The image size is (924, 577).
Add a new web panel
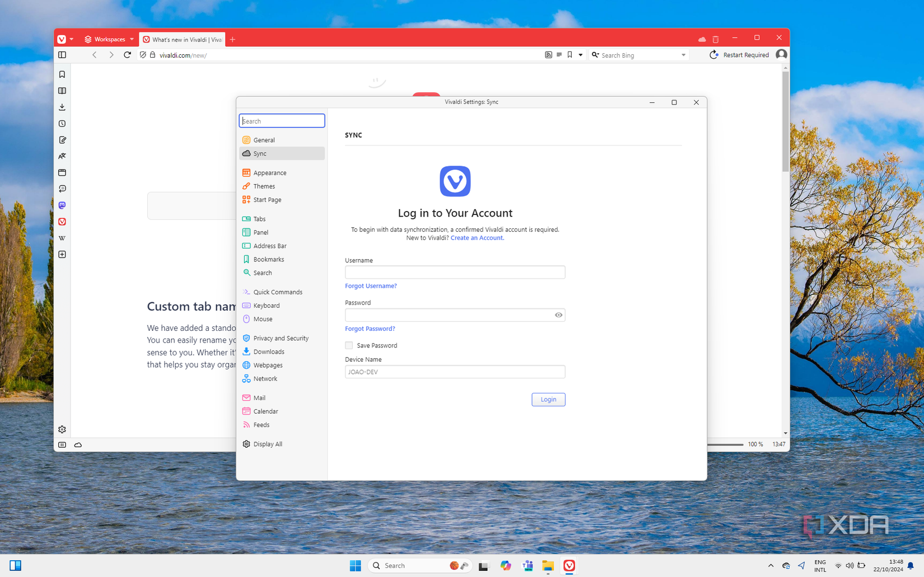pos(62,255)
